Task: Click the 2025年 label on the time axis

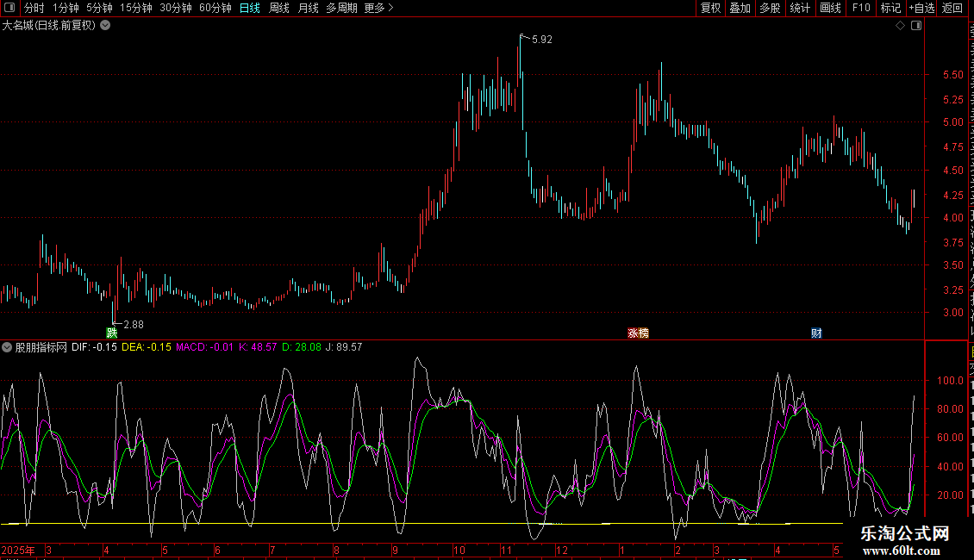Action: (18, 551)
